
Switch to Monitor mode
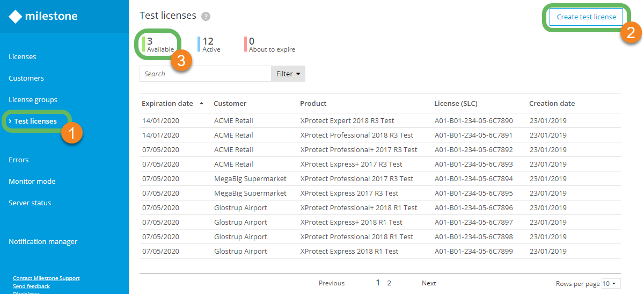tap(32, 181)
